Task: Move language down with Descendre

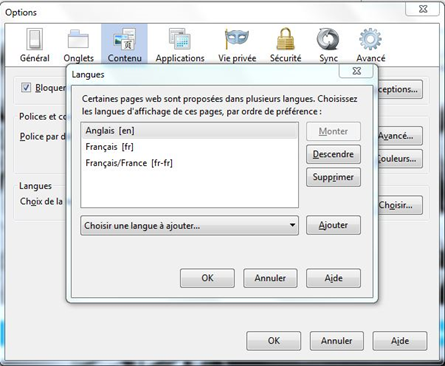Action: pos(333,154)
